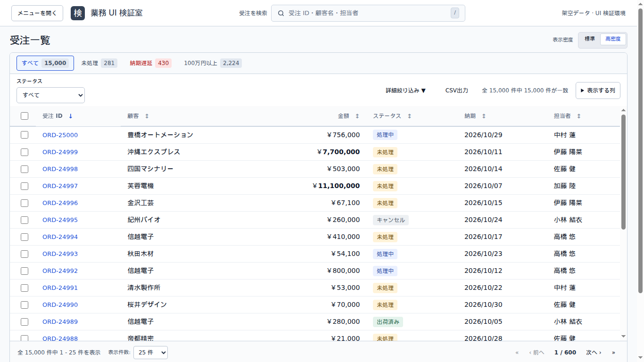Click the slash shortcut key badge
The height and width of the screenshot is (362, 644).
[455, 13]
